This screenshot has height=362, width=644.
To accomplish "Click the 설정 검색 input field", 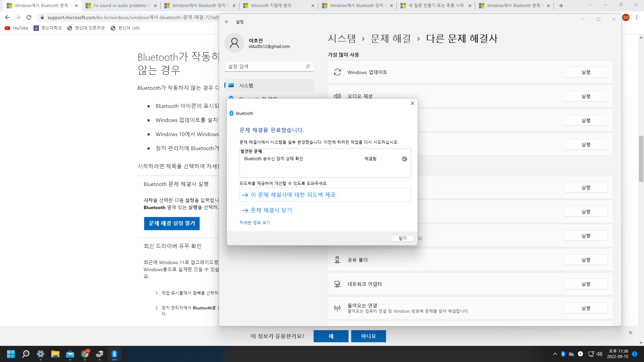I will (265, 66).
